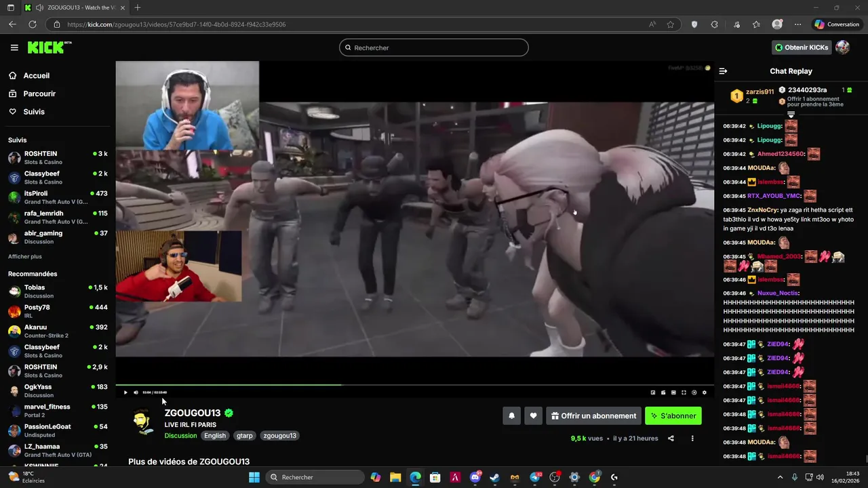Open Edge read aloud icon
The image size is (868, 488).
652,24
